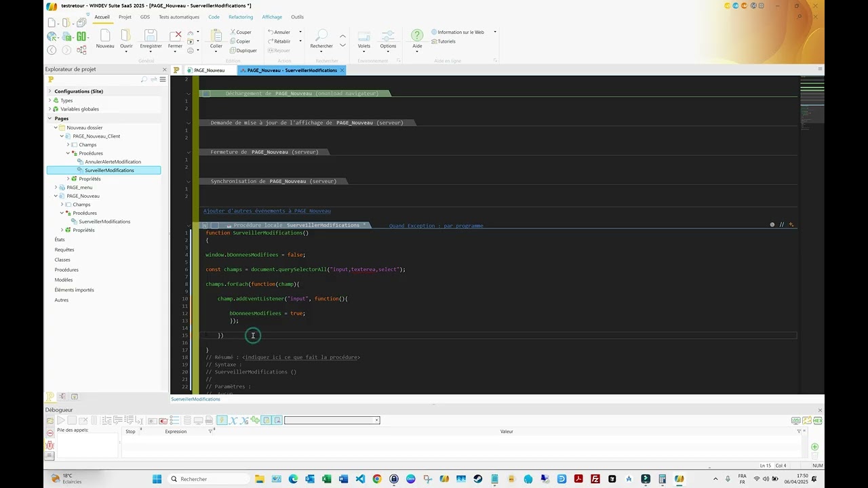Click Ajouter d'autres événements link
The width and height of the screenshot is (868, 488).
click(267, 211)
